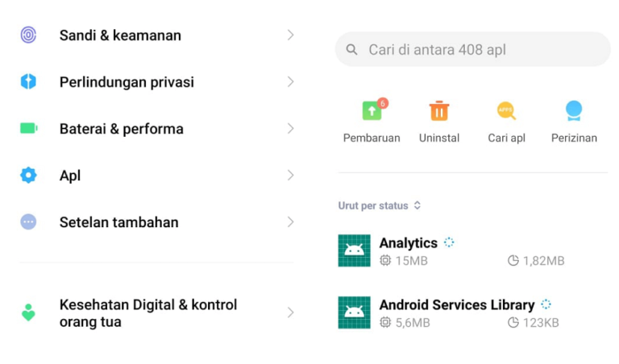Open the Perizinan permissions icon
Image resolution: width=619 pixels, height=364 pixels.
pos(574,110)
